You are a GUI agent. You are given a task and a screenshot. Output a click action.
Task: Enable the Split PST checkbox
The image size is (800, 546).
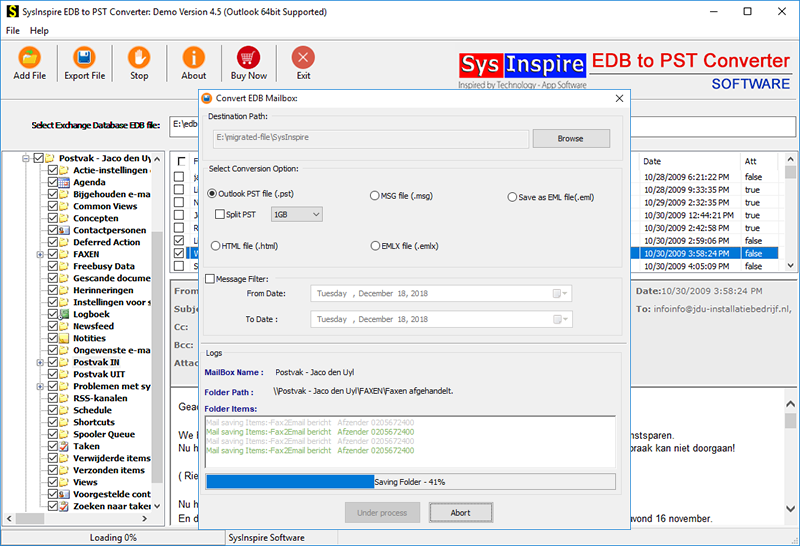coord(221,214)
